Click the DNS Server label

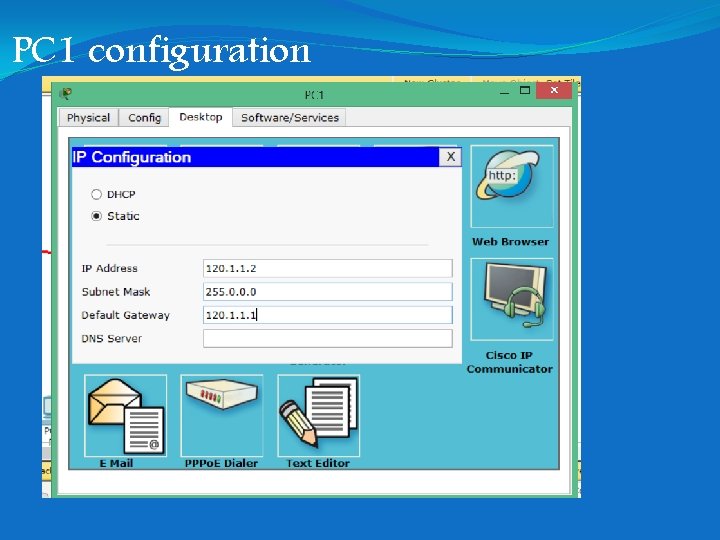pos(112,338)
